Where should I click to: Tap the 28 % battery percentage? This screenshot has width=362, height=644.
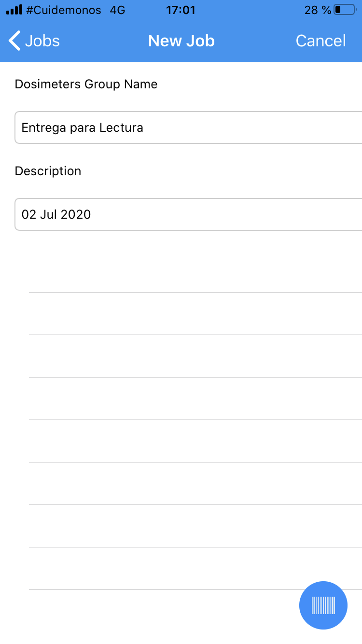click(x=317, y=10)
